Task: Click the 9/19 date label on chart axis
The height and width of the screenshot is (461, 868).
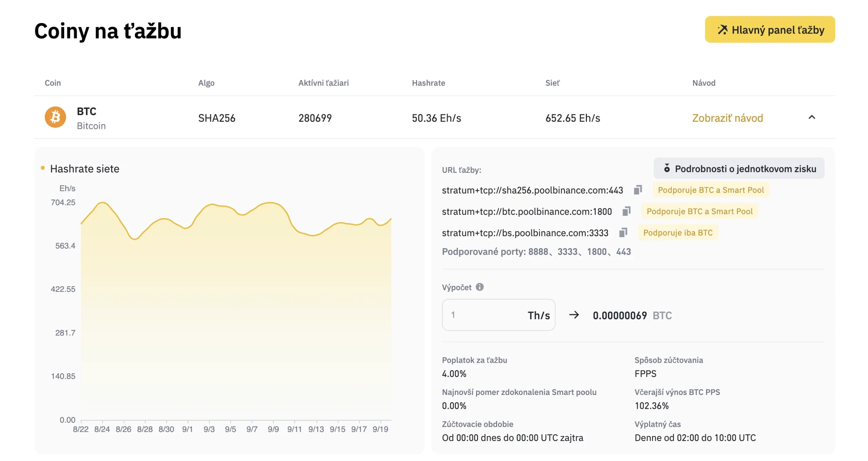Action: pos(380,429)
